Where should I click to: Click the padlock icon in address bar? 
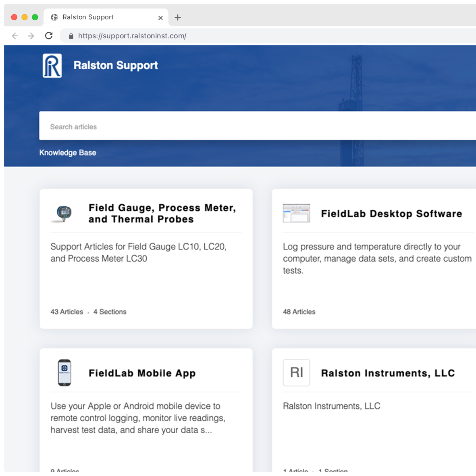coord(71,36)
